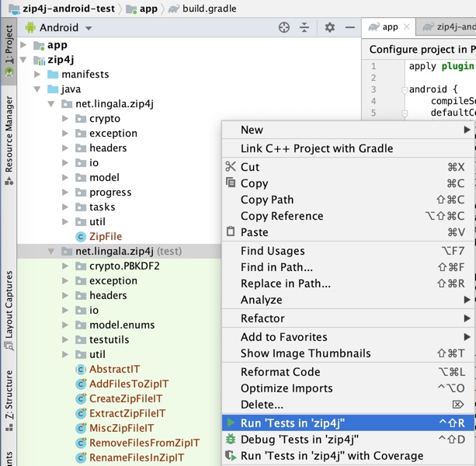The image size is (476, 466).
Task: Choose Delete... from context menu
Action: tap(348, 405)
